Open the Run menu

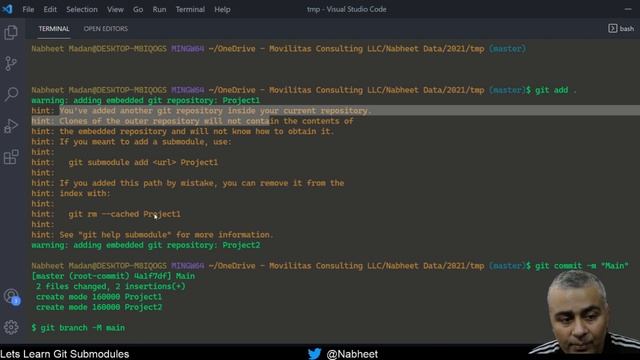tap(159, 9)
